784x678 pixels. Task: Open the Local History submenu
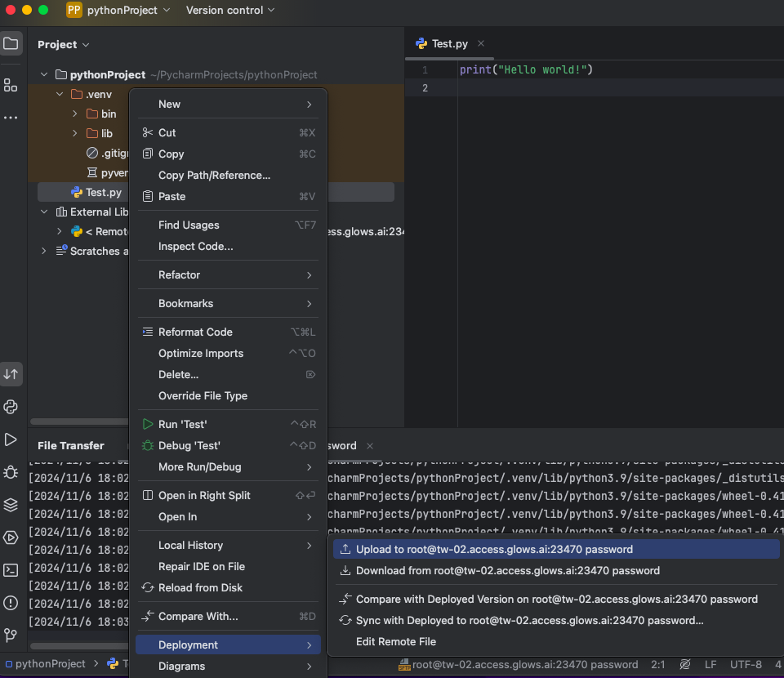pyautogui.click(x=228, y=545)
